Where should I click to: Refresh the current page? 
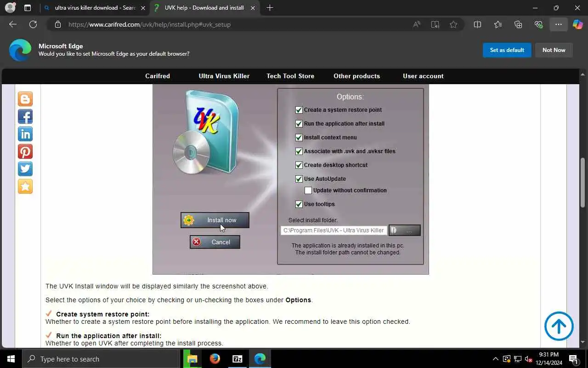coord(33,24)
